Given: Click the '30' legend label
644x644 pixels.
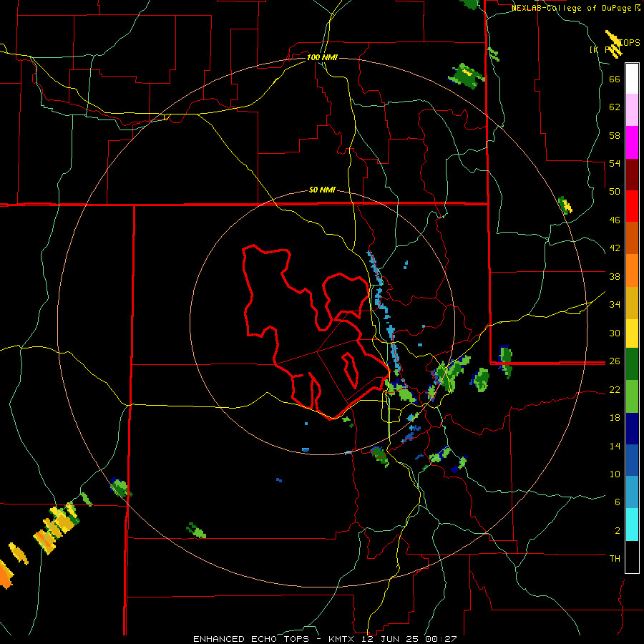Looking at the screenshot, I should tap(615, 333).
